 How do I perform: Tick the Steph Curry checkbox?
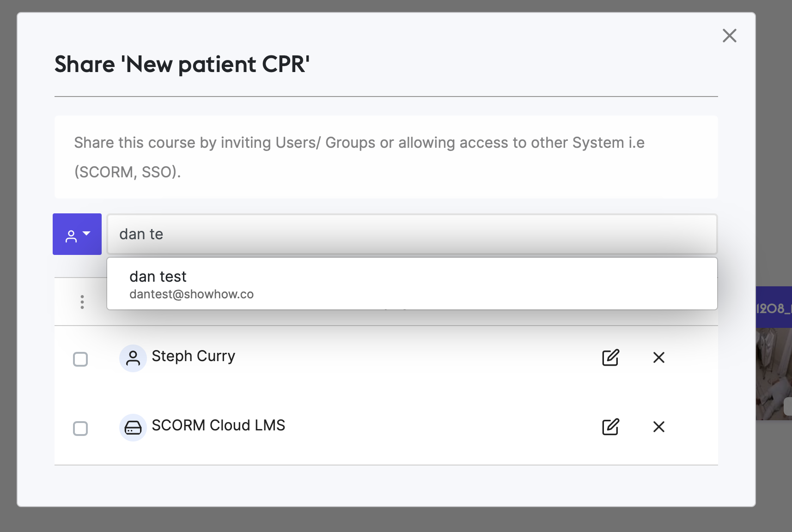point(80,359)
